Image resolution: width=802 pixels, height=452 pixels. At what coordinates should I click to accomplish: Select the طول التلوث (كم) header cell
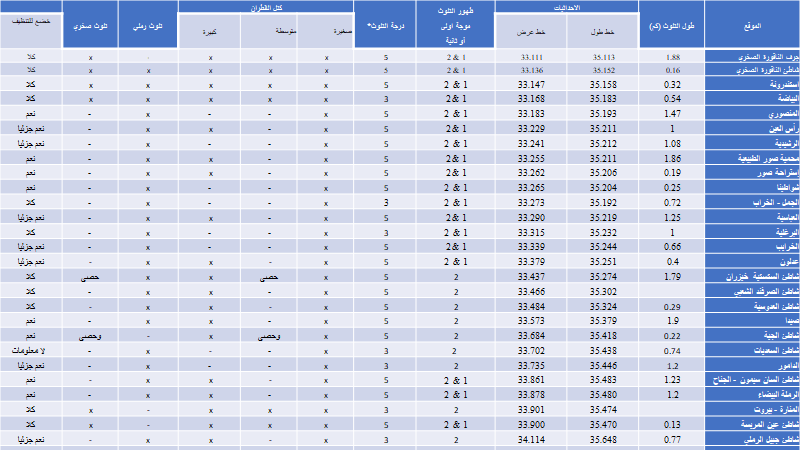click(x=669, y=24)
